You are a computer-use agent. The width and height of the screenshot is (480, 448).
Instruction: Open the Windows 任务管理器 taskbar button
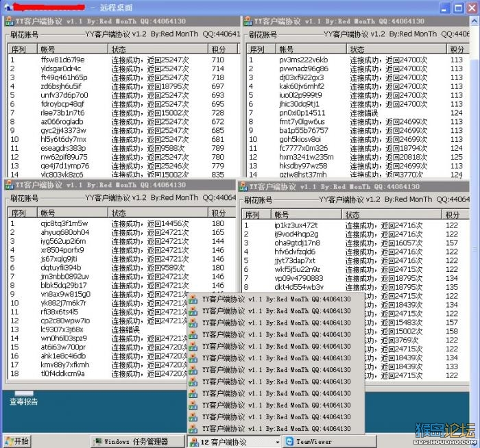pyautogui.click(x=138, y=441)
